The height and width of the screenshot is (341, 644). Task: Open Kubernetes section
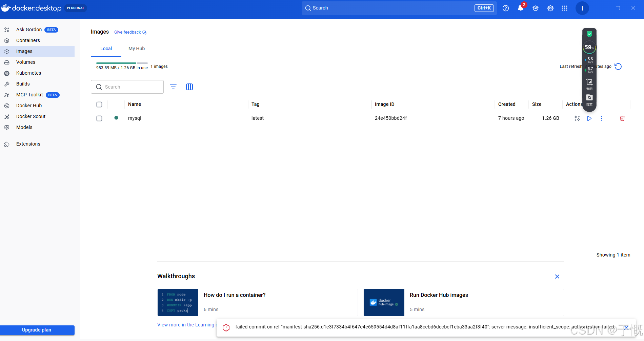(x=37, y=73)
